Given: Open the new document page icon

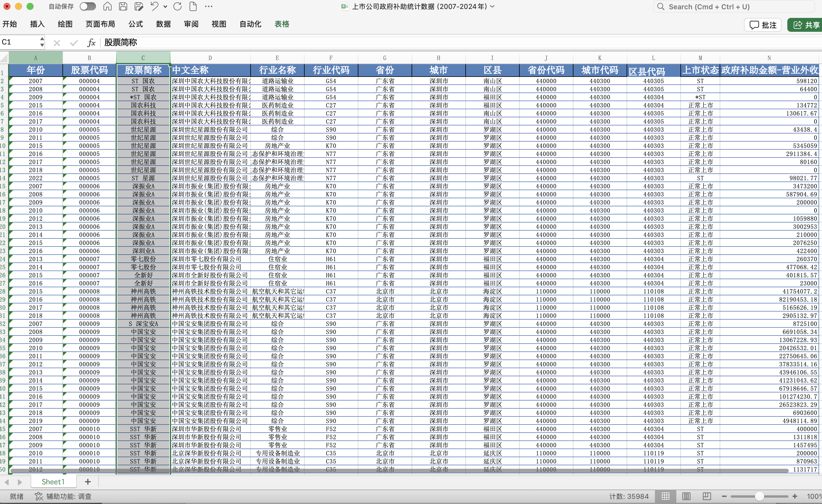Looking at the screenshot, I should (x=193, y=6).
